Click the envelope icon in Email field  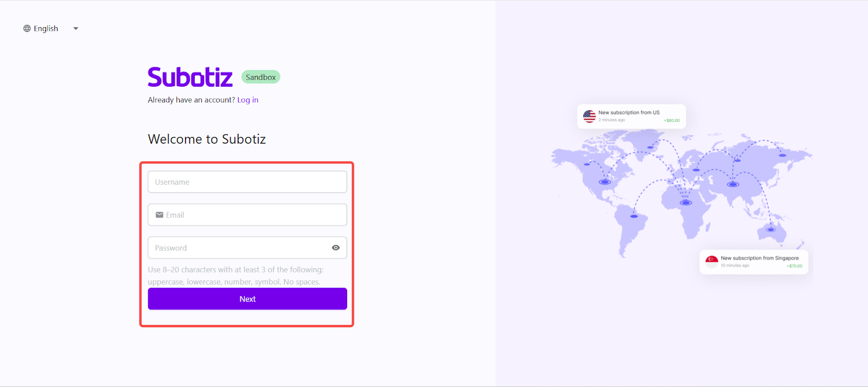click(x=159, y=215)
